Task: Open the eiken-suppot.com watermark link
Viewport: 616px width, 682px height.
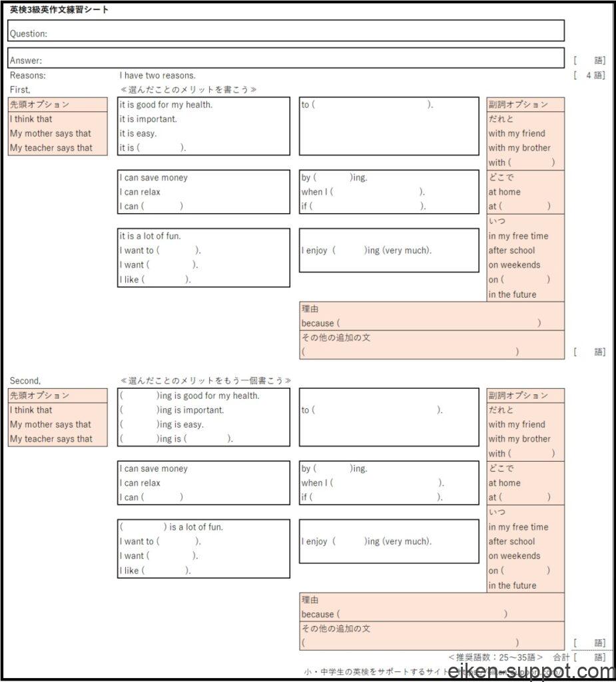Action: 529,670
